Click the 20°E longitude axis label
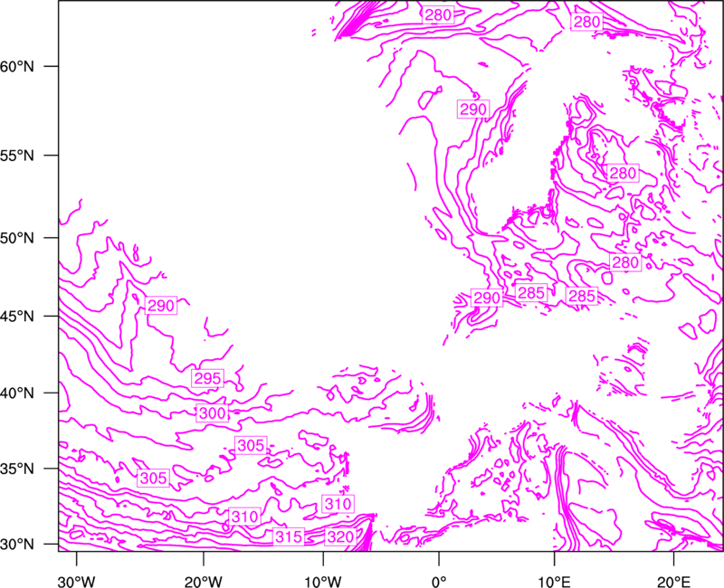724x588 pixels. (x=673, y=582)
